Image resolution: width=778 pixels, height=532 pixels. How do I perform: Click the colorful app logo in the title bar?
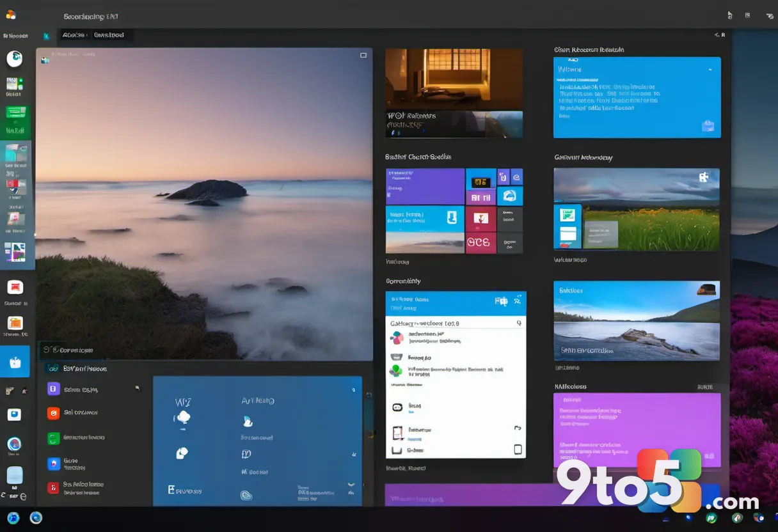click(x=10, y=15)
